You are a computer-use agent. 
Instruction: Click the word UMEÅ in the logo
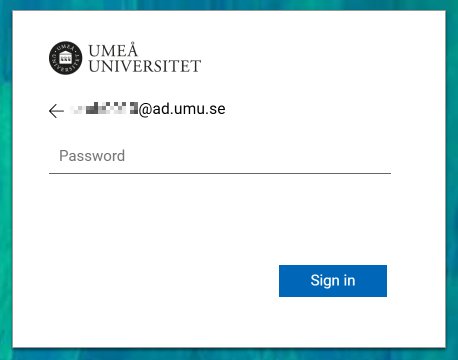113,50
